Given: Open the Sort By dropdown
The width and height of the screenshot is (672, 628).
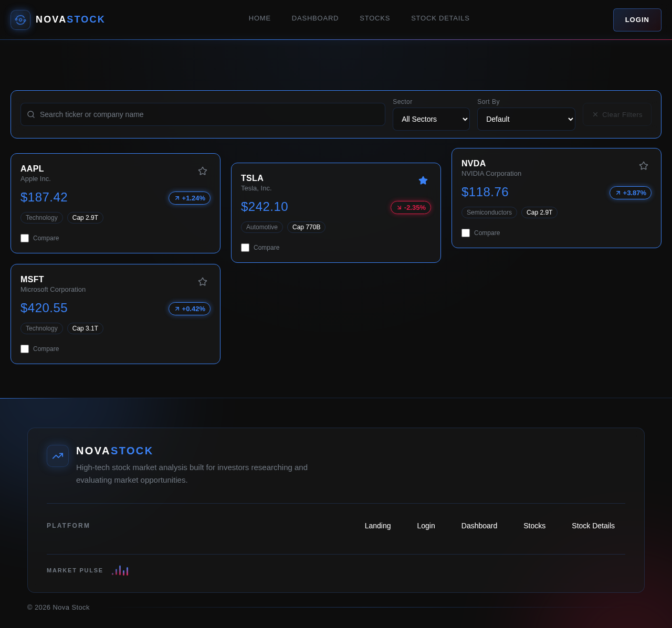Looking at the screenshot, I should tap(526, 119).
